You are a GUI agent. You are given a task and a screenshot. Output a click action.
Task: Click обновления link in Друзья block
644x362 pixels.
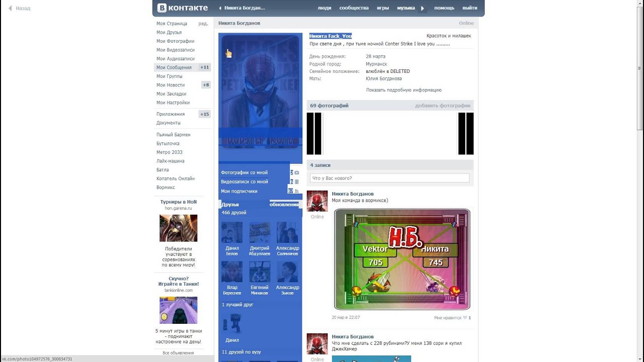284,205
